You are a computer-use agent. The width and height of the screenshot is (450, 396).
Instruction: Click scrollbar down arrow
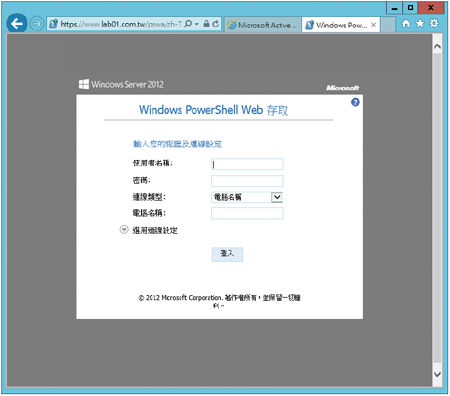[437, 374]
